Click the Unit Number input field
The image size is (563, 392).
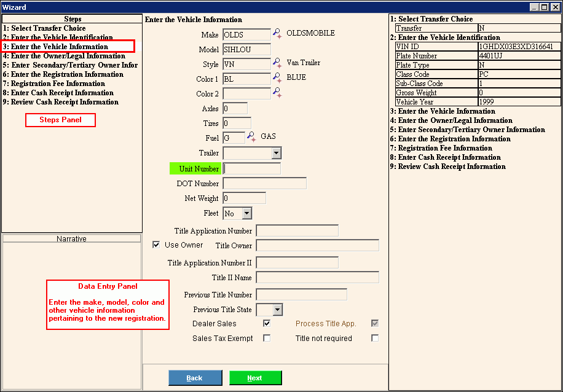252,169
